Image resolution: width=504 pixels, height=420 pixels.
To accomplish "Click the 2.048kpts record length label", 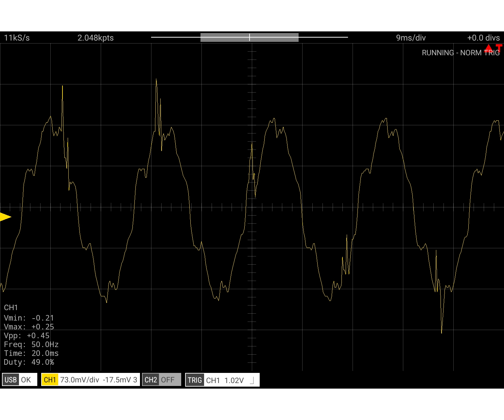I will click(x=96, y=38).
